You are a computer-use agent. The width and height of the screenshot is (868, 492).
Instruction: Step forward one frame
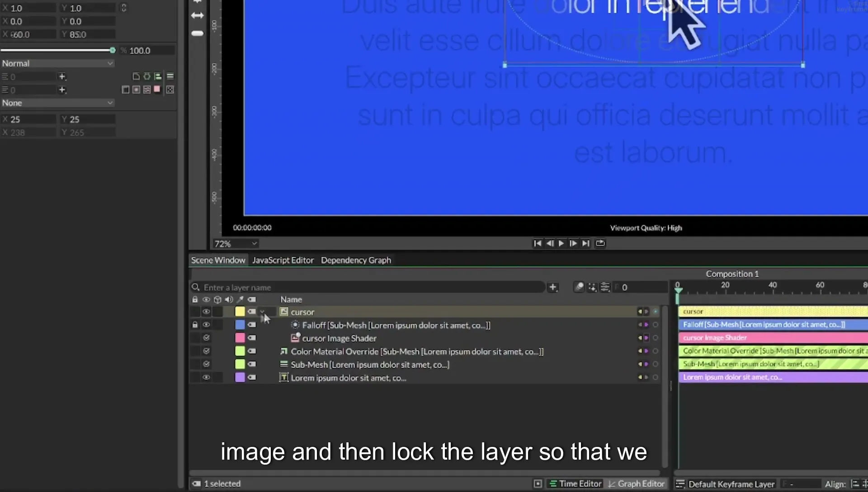point(573,243)
